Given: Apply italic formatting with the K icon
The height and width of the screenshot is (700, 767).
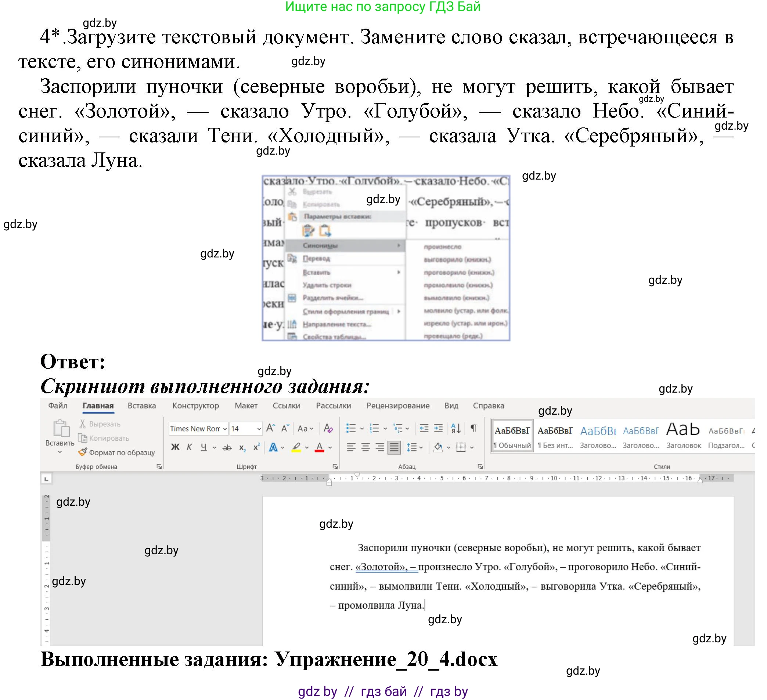Looking at the screenshot, I should (x=190, y=447).
